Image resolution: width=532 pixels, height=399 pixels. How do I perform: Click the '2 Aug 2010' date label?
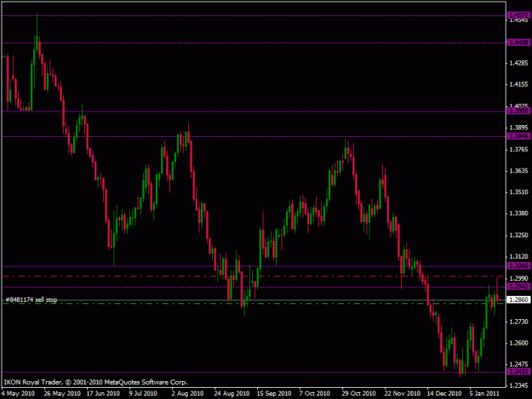click(x=187, y=394)
